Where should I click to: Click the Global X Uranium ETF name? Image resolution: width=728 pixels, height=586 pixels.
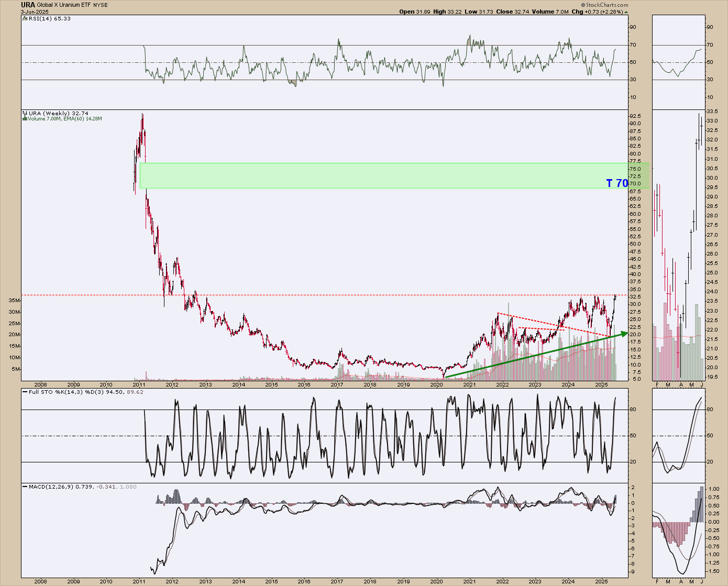point(64,5)
